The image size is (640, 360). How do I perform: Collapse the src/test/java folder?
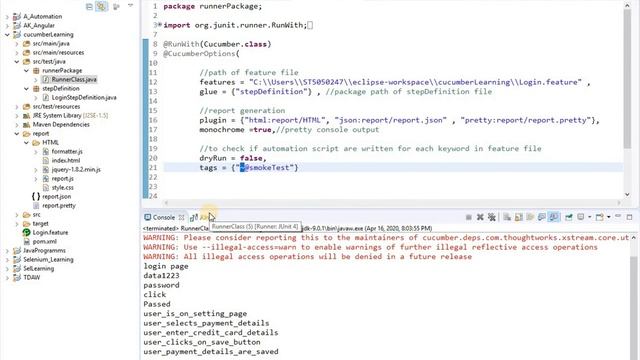click(17, 62)
